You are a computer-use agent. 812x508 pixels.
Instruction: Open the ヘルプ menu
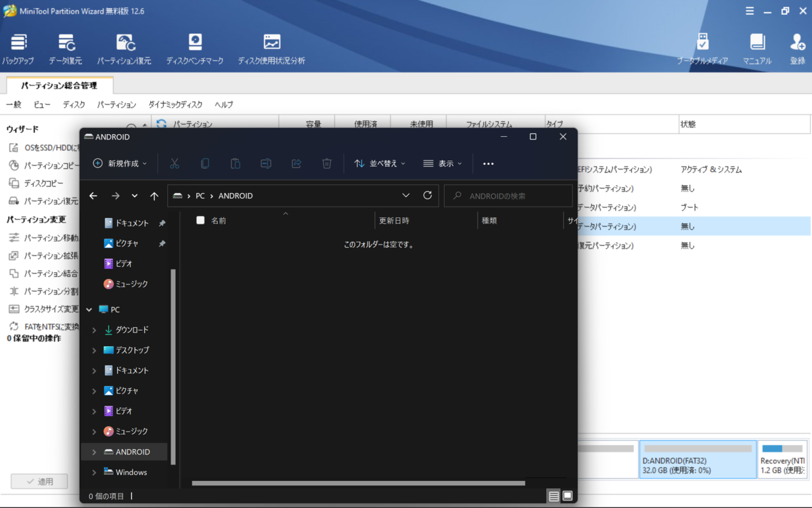coord(224,104)
